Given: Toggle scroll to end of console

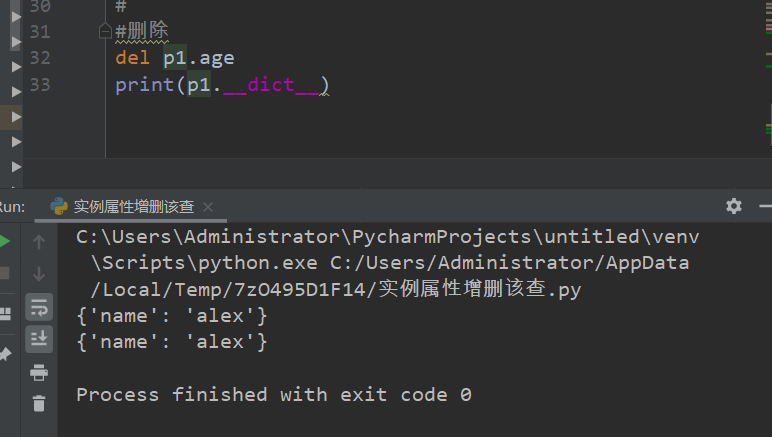Looking at the screenshot, I should coord(39,339).
